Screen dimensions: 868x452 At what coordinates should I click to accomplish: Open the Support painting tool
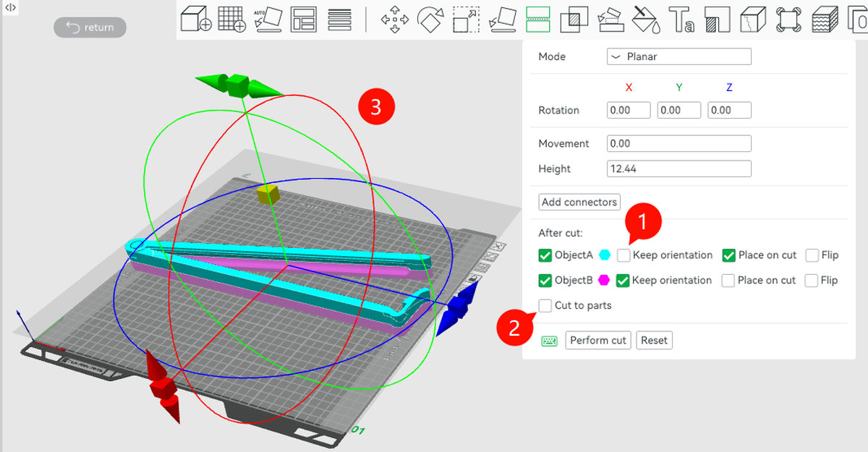[610, 19]
